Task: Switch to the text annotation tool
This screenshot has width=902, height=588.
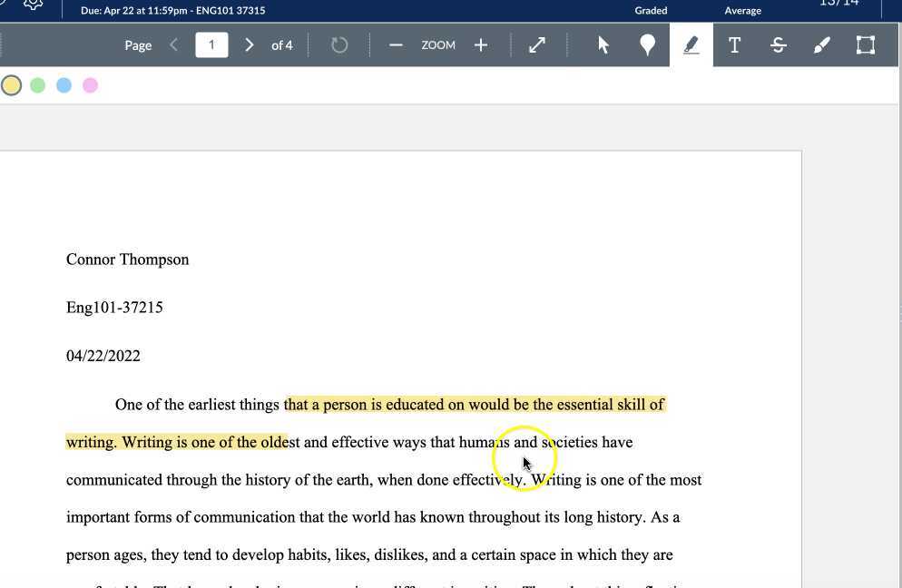Action: (x=734, y=44)
